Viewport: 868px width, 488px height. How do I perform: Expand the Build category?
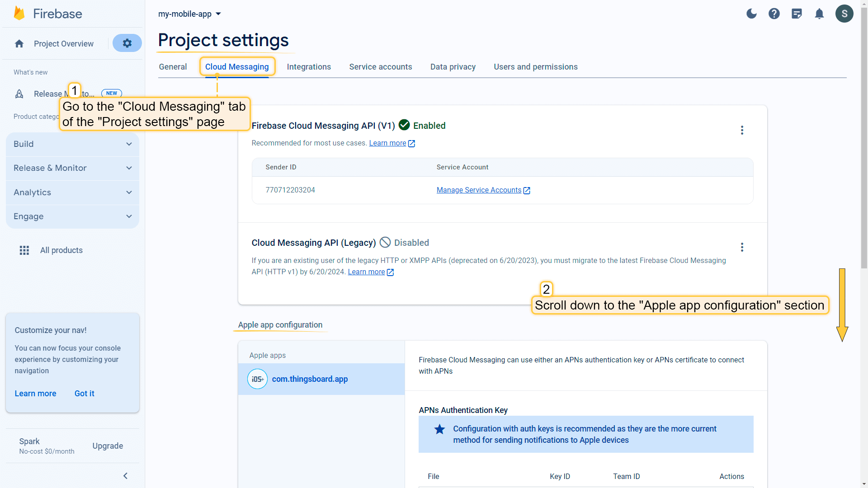click(x=72, y=144)
